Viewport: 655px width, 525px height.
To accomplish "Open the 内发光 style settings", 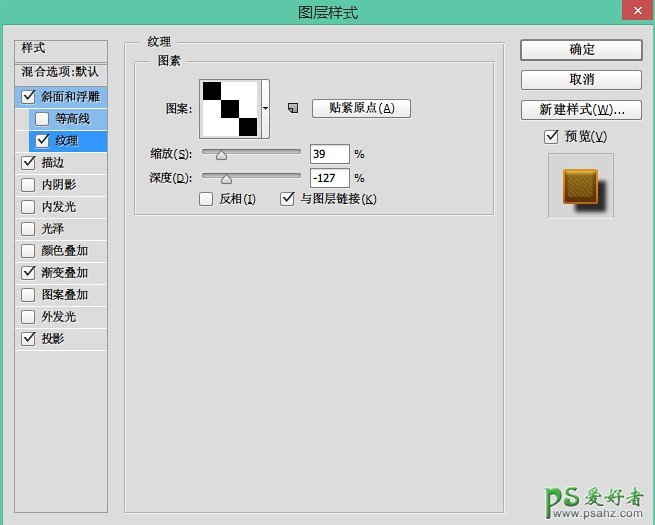I will 59,207.
